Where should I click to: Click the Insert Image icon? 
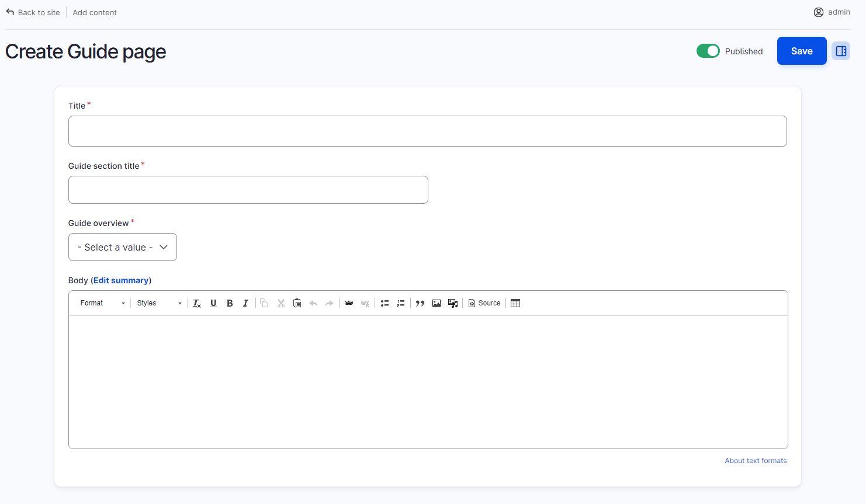(x=437, y=303)
